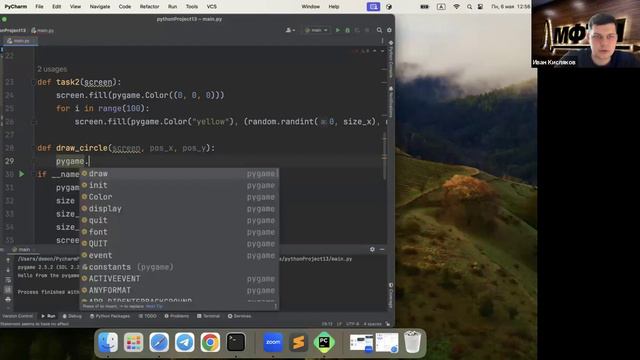Click the main.py breadcrumb in the navigation bar
Screen dimensions: 640x360
(42, 31)
